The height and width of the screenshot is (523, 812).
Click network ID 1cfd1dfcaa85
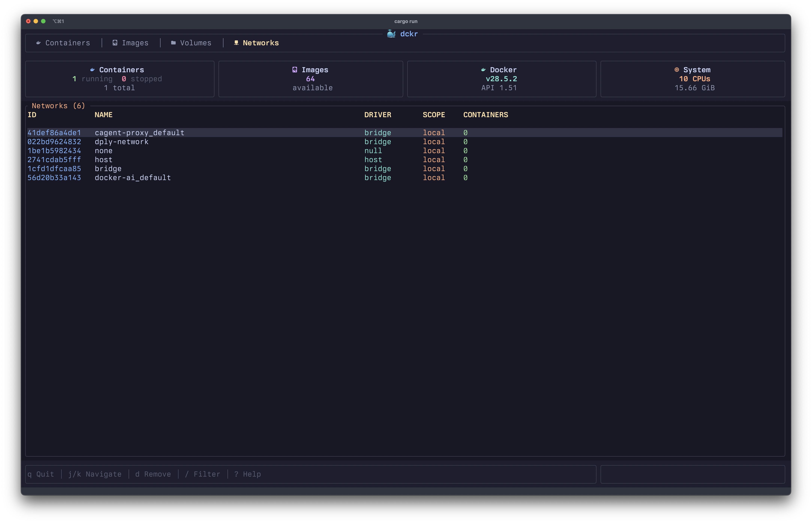click(x=54, y=169)
